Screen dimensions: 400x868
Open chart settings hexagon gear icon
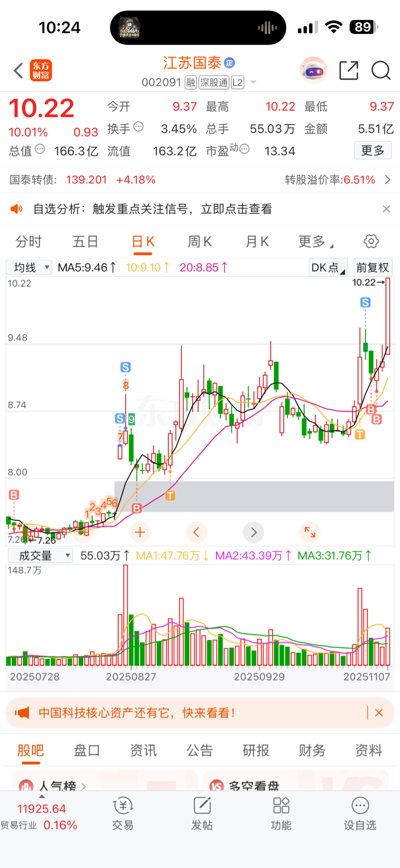[371, 241]
